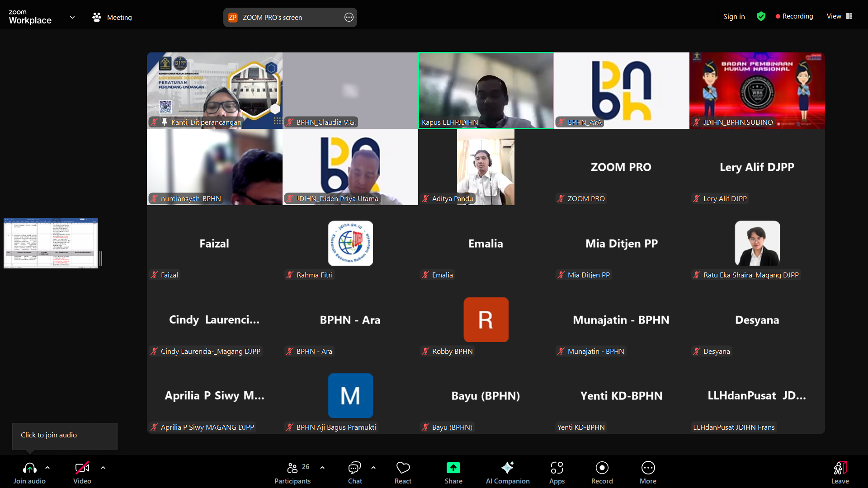Open the View layout menu

(x=839, y=16)
